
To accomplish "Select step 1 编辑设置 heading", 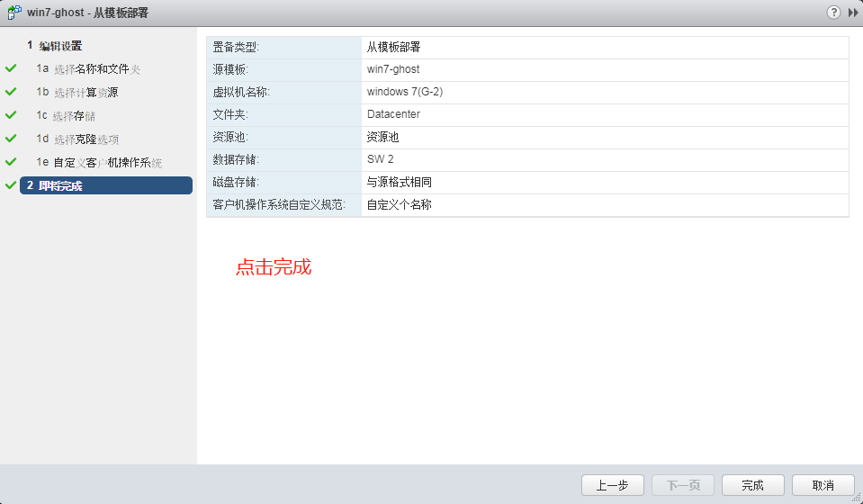I will pos(55,46).
